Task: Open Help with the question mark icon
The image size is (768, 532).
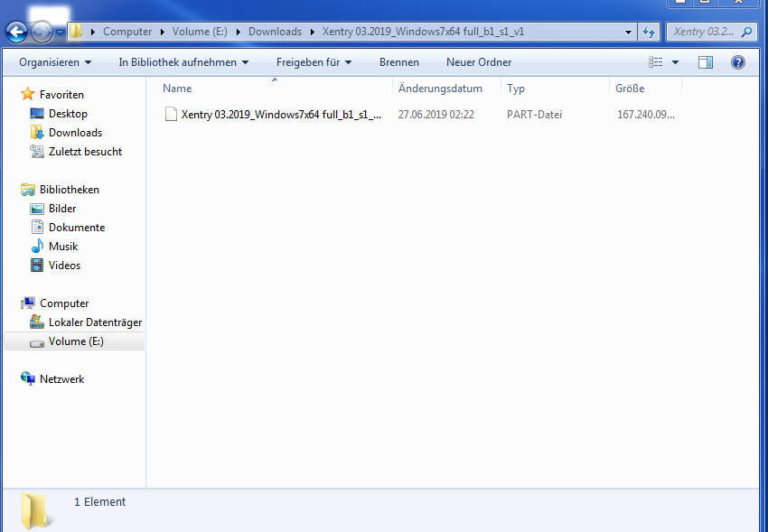Action: (x=737, y=62)
